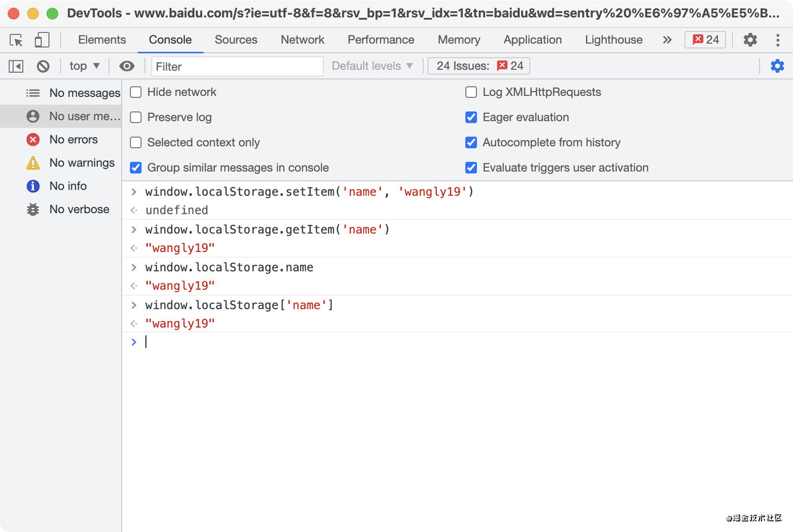Enable the Preserve log checkbox
Image resolution: width=793 pixels, height=532 pixels.
(136, 118)
